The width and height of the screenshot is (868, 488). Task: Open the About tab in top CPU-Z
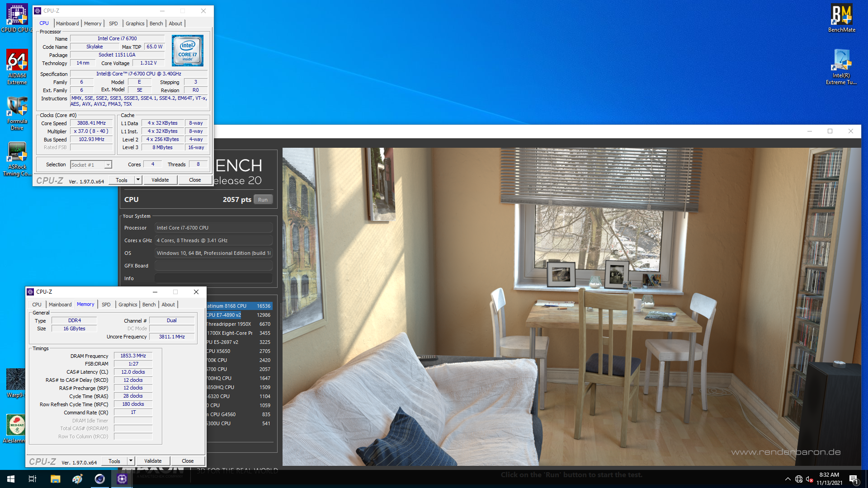pyautogui.click(x=175, y=23)
